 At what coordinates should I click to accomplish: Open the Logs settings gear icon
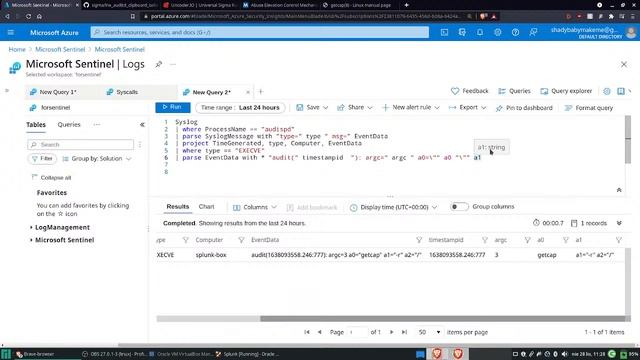pyautogui.click(x=607, y=91)
